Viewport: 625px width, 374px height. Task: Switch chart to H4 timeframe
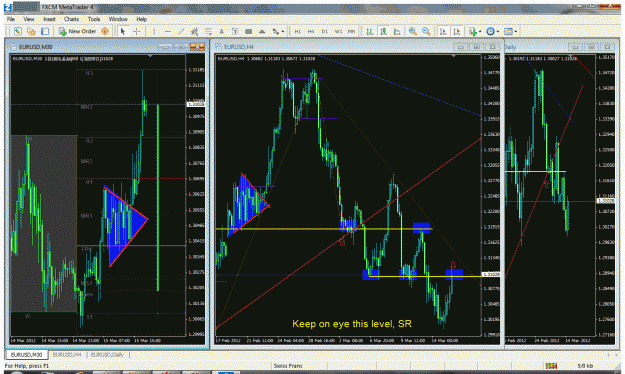[311, 31]
